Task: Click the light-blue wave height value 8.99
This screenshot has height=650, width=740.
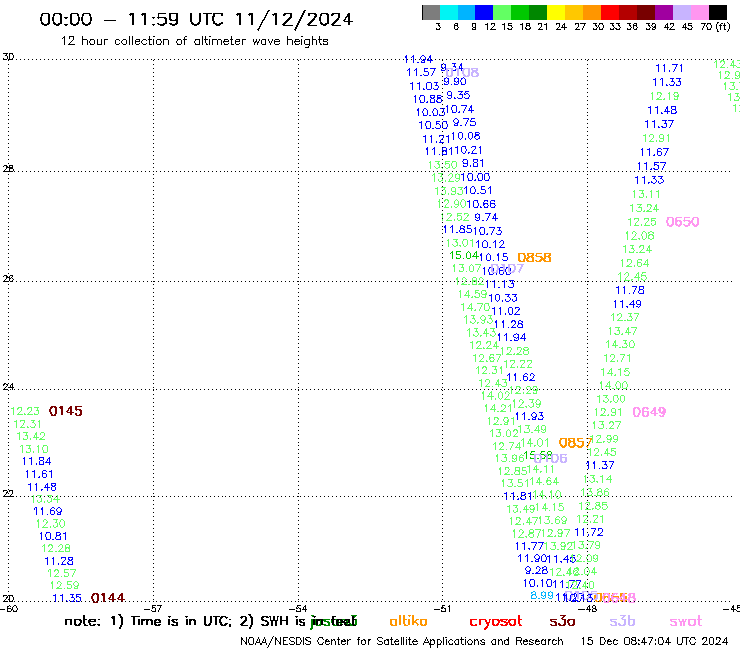Action: tap(542, 596)
